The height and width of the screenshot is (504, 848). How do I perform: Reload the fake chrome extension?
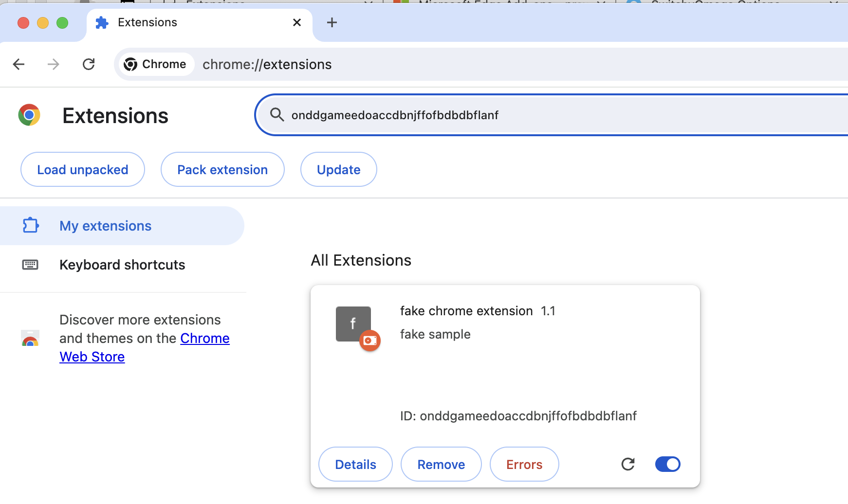(628, 464)
